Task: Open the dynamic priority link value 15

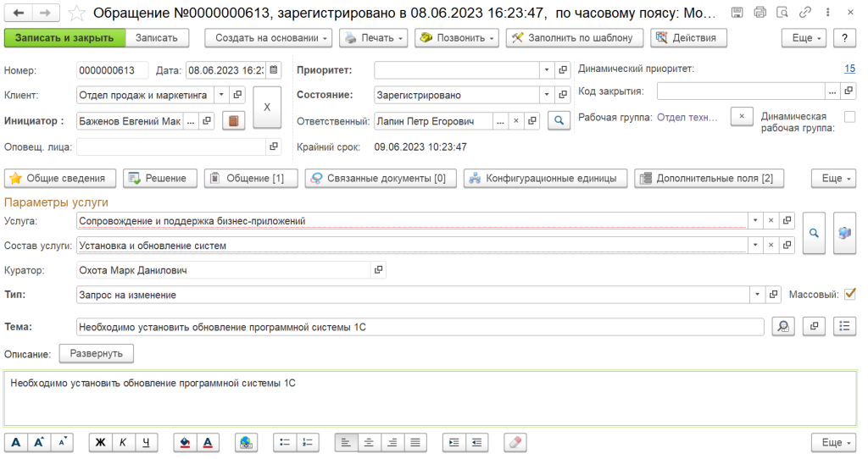Action: coord(849,69)
